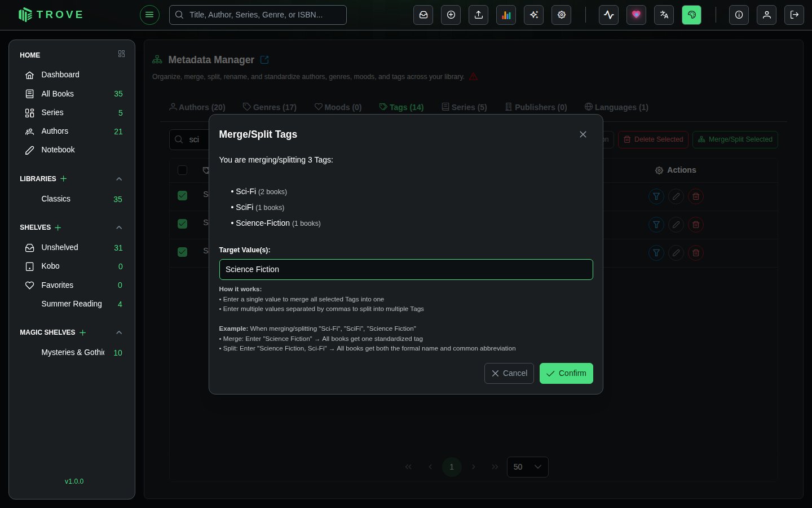Screen dimensions: 812x508
Task: Collapse the SHELVES section chevron
Action: coord(119,227)
